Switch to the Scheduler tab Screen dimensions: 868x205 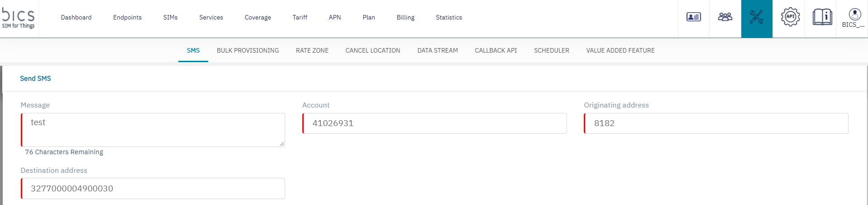tap(551, 50)
